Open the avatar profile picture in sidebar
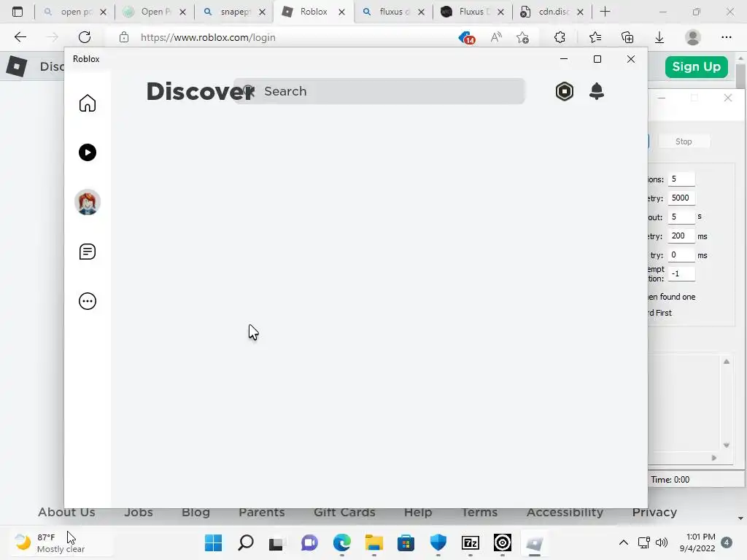Viewport: 747px width, 560px height. (88, 202)
